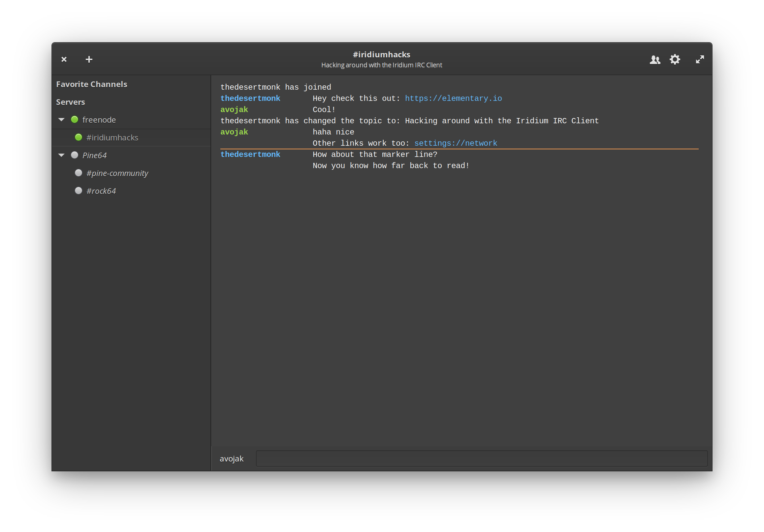Switch to the #pine-community channel

117,173
